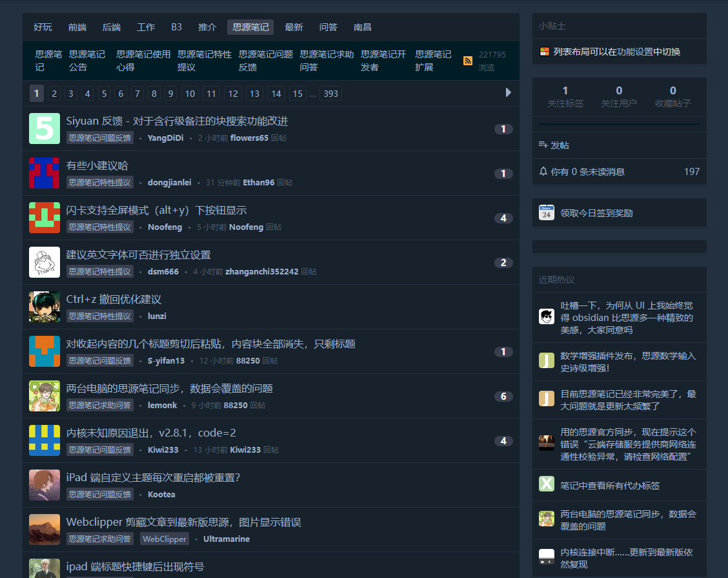Open the 问答 tab in the navigation bar

[328, 27]
